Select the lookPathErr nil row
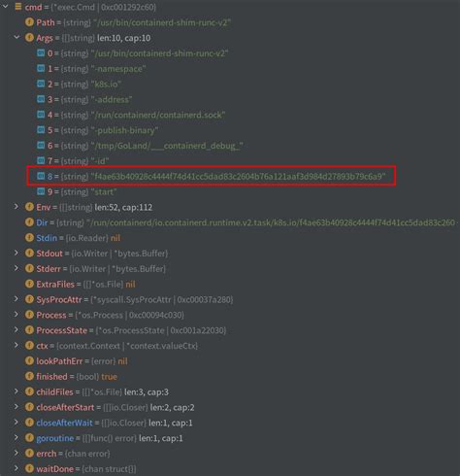The height and width of the screenshot is (476, 460). (76, 361)
